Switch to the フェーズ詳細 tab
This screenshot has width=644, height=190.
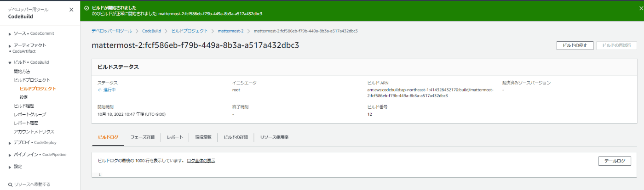[x=143, y=137]
